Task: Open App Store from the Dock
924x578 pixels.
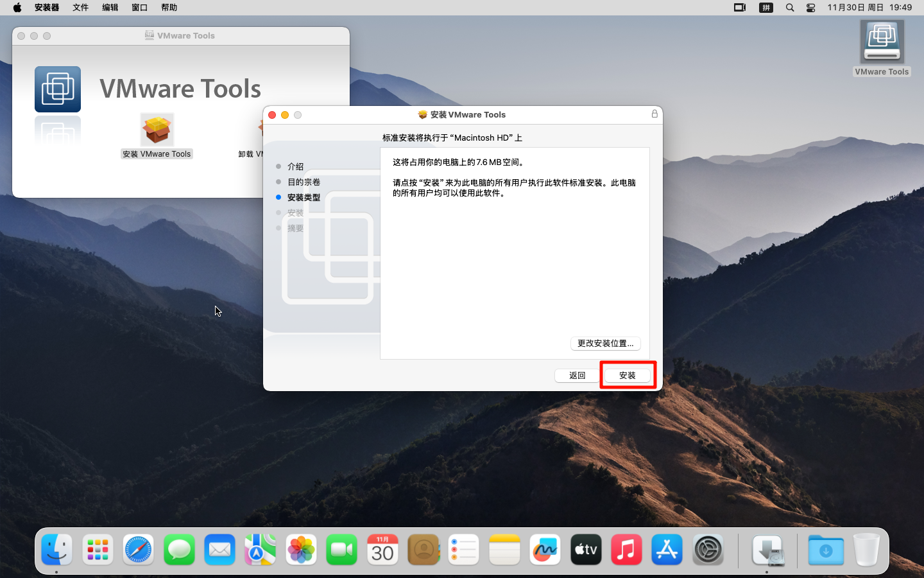Action: pyautogui.click(x=667, y=550)
